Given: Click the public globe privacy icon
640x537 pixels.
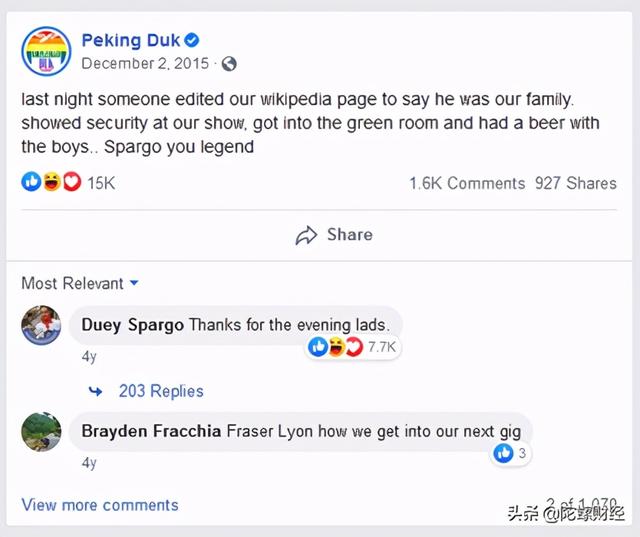Looking at the screenshot, I should pyautogui.click(x=229, y=64).
